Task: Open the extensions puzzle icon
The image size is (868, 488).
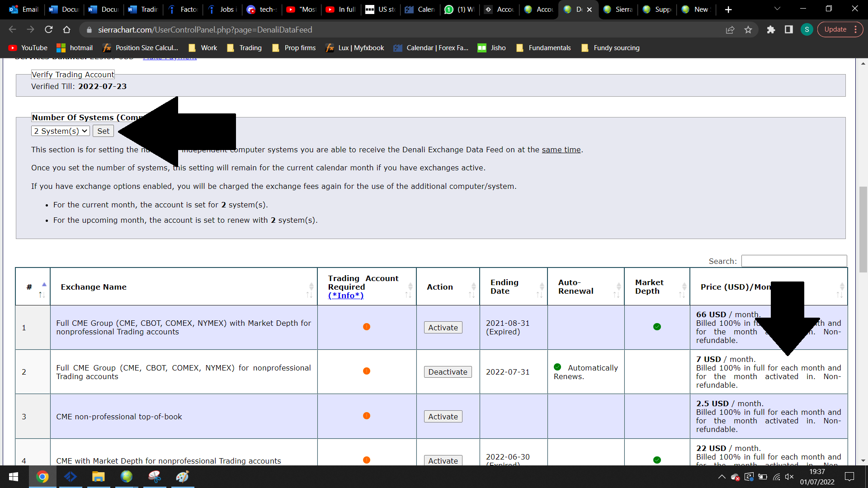Action: 771,30
